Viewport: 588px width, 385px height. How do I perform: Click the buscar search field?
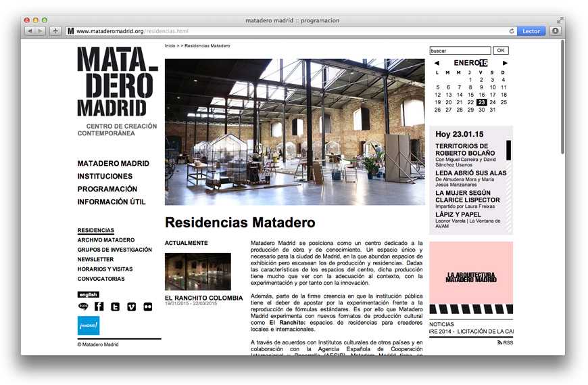coord(460,51)
